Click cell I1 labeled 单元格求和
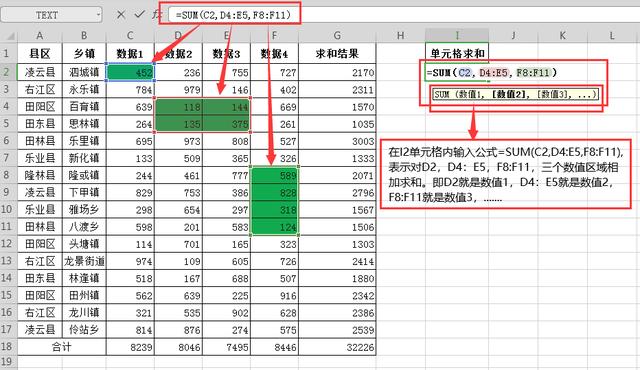The image size is (640, 370). coord(457,53)
